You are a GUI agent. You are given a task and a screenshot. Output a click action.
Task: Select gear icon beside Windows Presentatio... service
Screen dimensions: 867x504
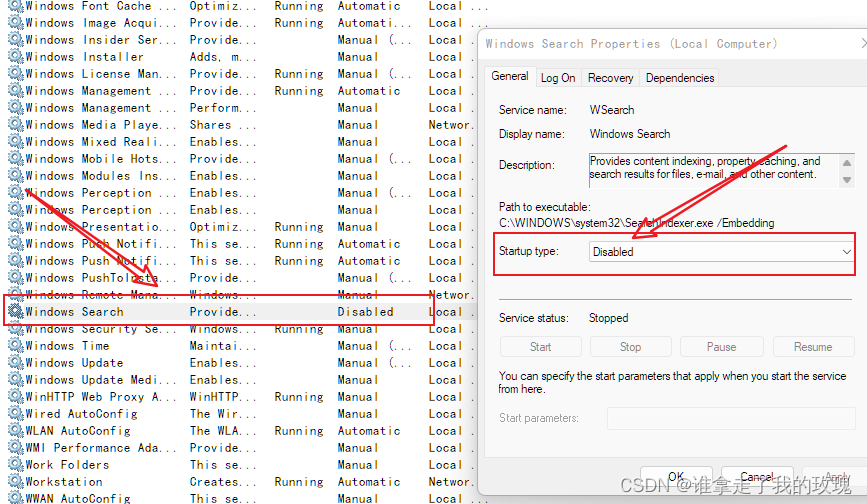[15, 227]
